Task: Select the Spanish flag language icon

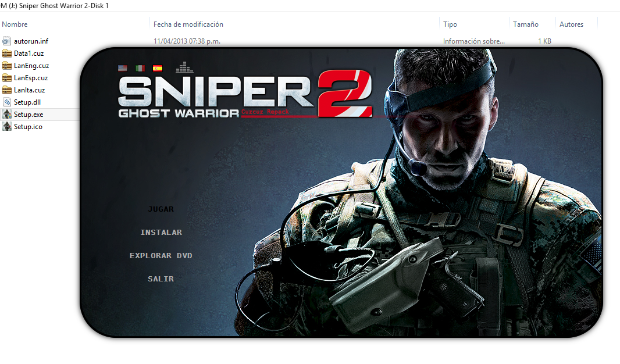Action: point(158,69)
